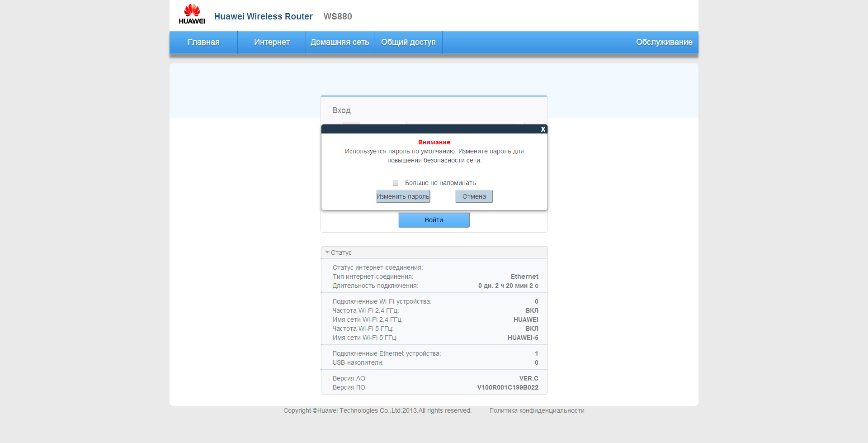Viewport: 868px width, 443px height.
Task: Click 'Частота Wi-Fi 5 ГГц:' label
Action: (363, 329)
